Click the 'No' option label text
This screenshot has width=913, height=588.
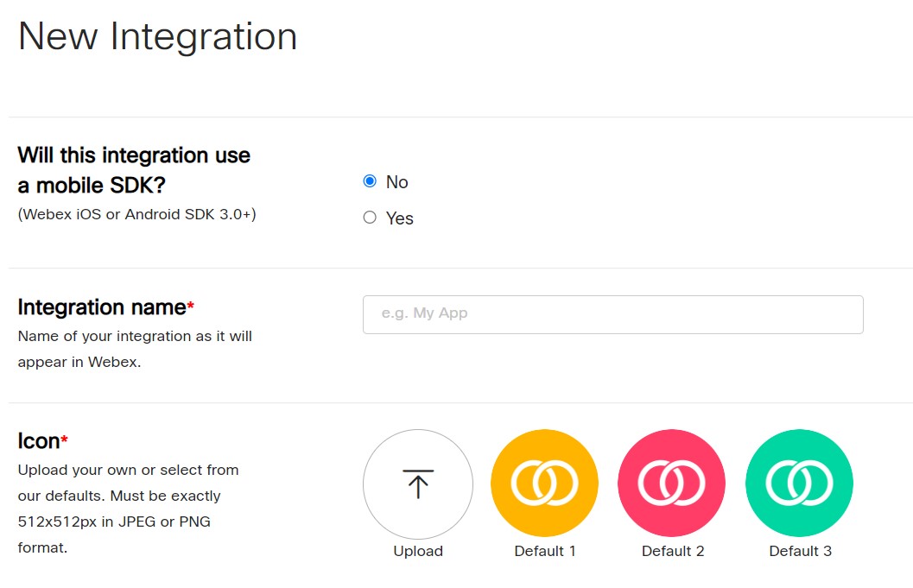(x=396, y=181)
